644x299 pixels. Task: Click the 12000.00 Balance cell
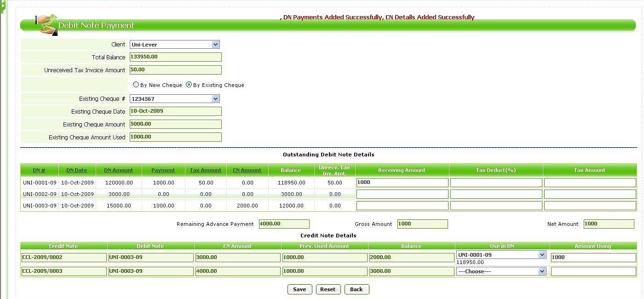pyautogui.click(x=291, y=206)
